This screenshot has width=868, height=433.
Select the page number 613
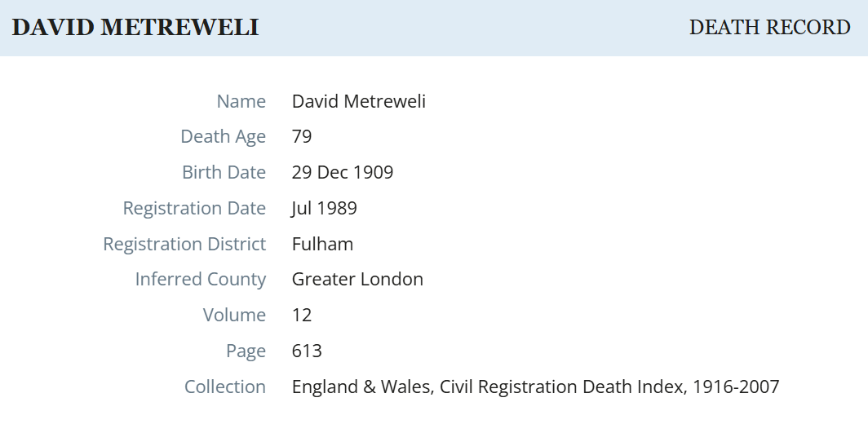[307, 351]
